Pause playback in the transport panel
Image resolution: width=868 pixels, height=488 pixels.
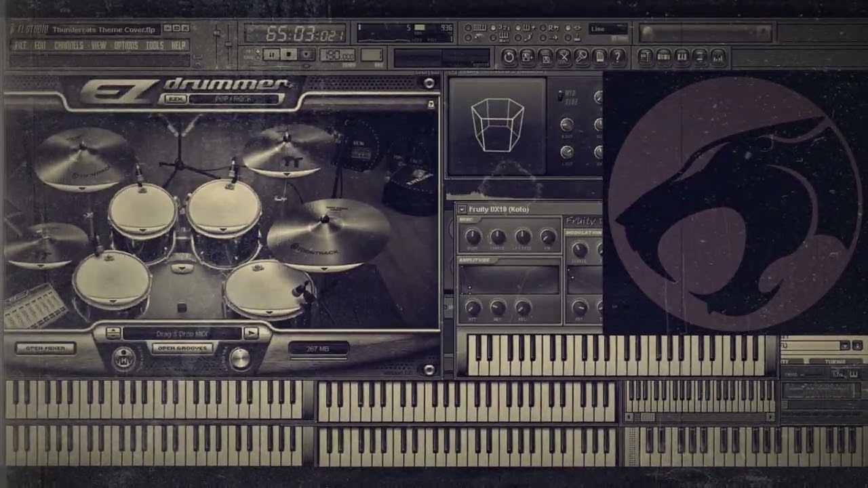tap(271, 54)
